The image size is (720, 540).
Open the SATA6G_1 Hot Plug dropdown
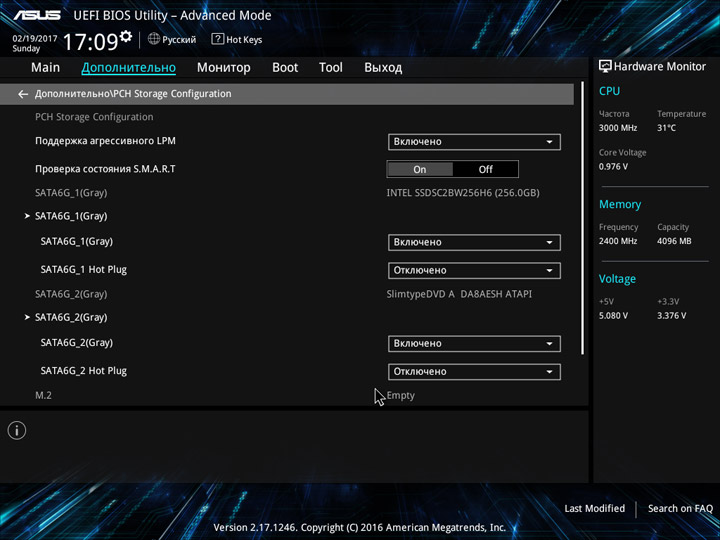(x=474, y=270)
